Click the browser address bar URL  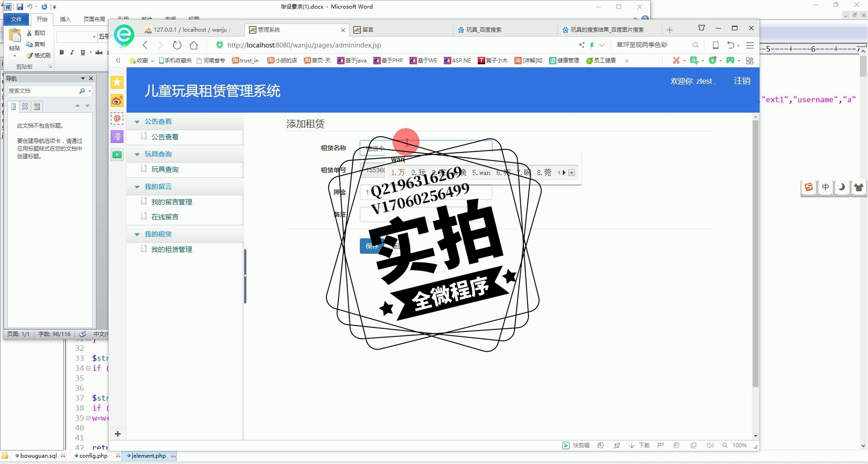click(304, 45)
